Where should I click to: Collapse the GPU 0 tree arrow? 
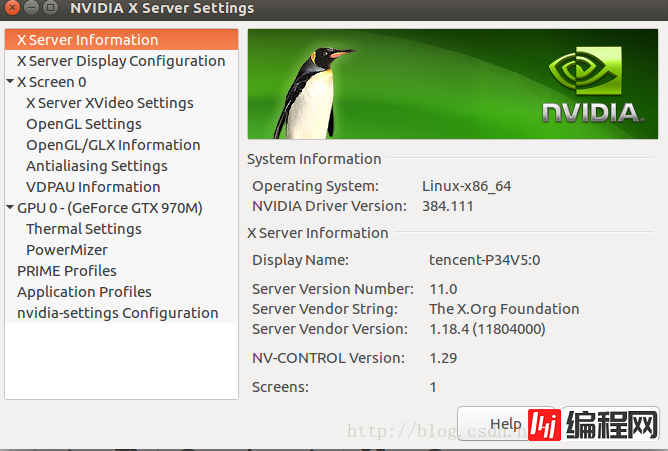pos(10,207)
